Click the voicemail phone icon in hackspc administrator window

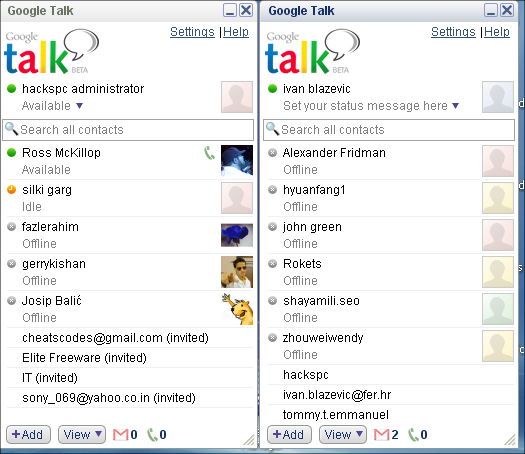152,435
